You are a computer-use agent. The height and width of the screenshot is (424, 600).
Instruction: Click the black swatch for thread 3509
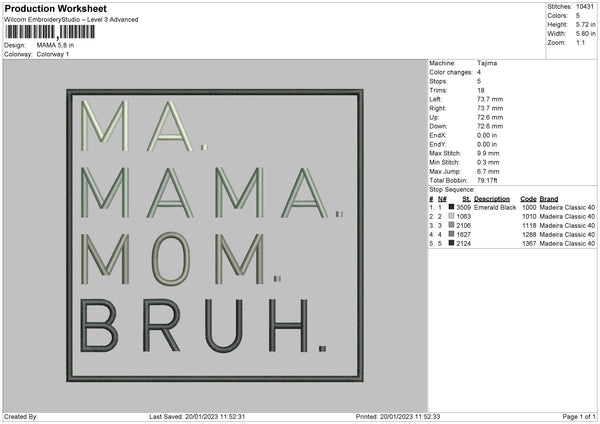451,207
